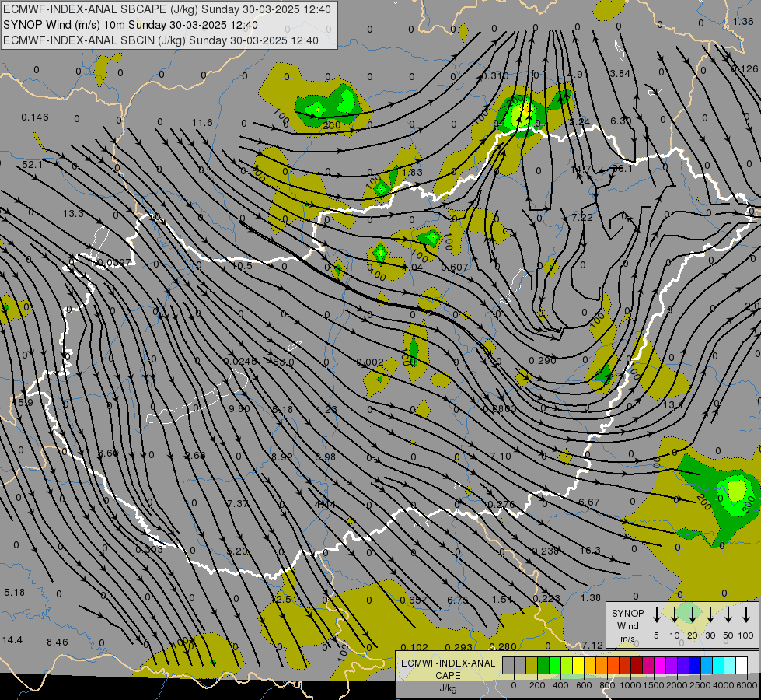Click the map value '53.0'

284,362
